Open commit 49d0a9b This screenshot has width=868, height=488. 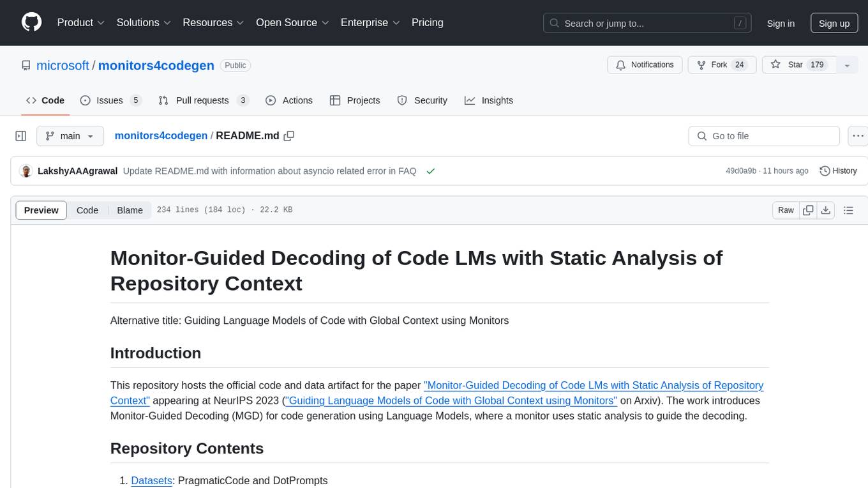click(x=741, y=171)
